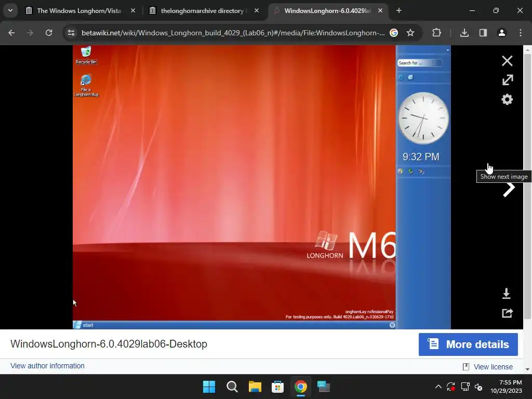Expand the tab search dropdown arrow
Screen dimensions: 532x399
click(10, 10)
